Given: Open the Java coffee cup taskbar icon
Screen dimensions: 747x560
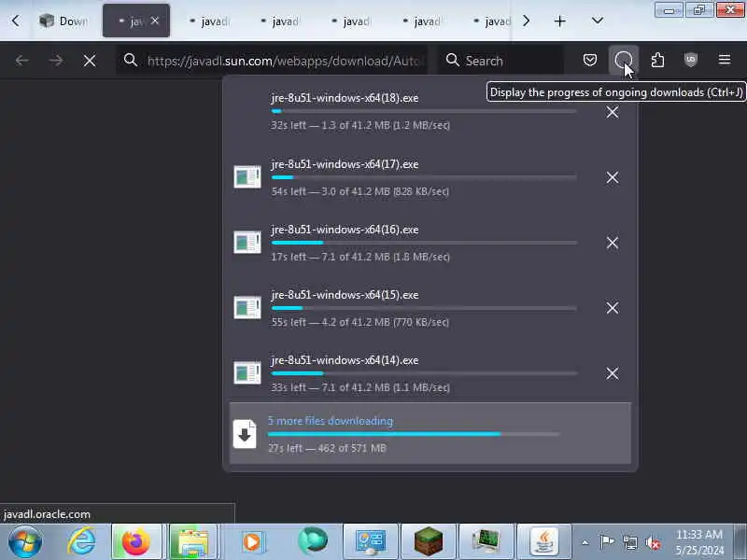Looking at the screenshot, I should click(x=544, y=542).
